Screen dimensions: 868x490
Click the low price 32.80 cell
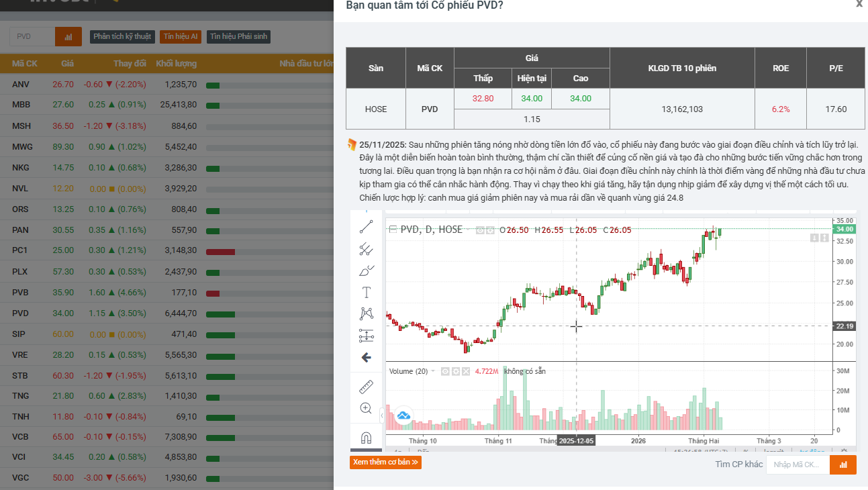[x=483, y=99]
